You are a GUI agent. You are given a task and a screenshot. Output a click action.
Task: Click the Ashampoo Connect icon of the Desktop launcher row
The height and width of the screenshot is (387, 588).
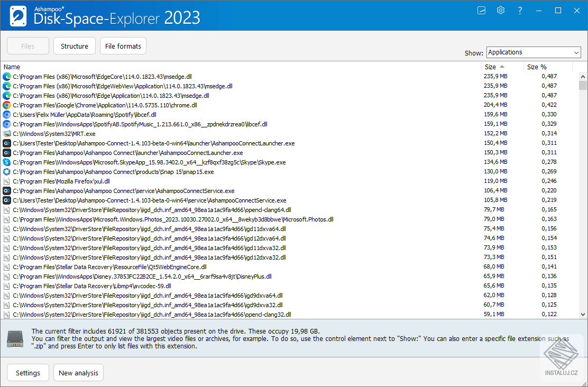[7, 143]
